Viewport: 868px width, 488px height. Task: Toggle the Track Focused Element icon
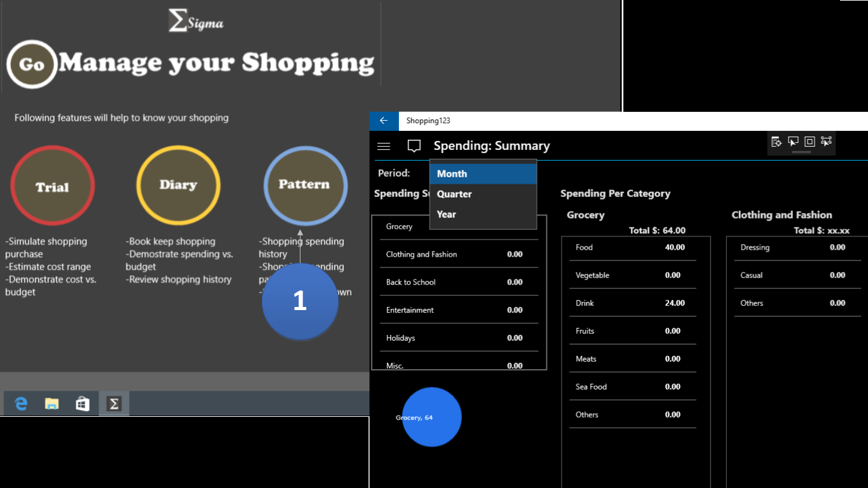826,142
